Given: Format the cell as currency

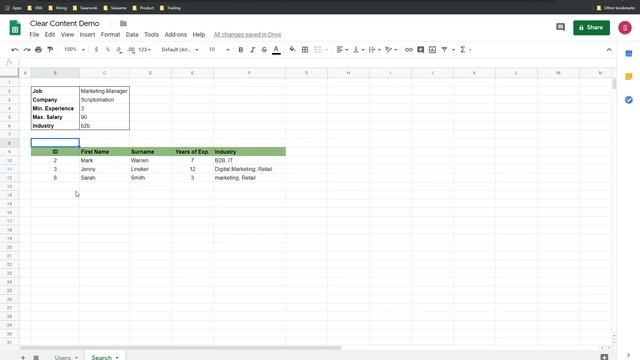Looking at the screenshot, I should (x=96, y=50).
